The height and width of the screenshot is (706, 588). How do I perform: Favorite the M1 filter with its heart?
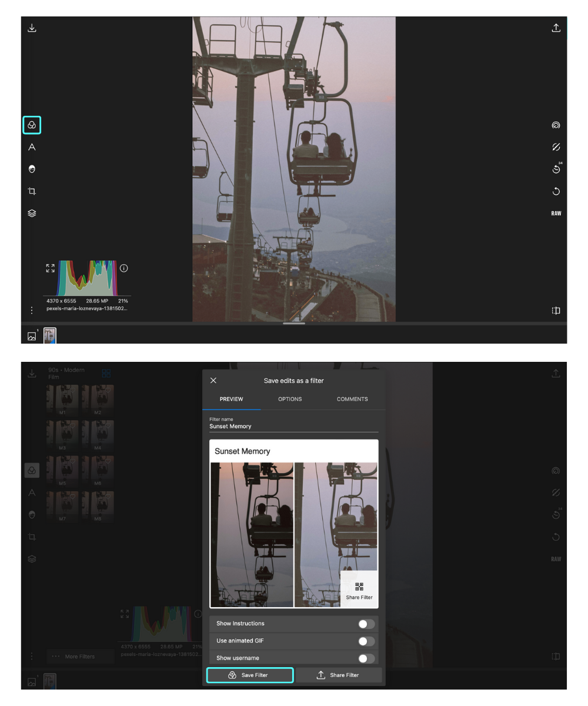tap(73, 391)
